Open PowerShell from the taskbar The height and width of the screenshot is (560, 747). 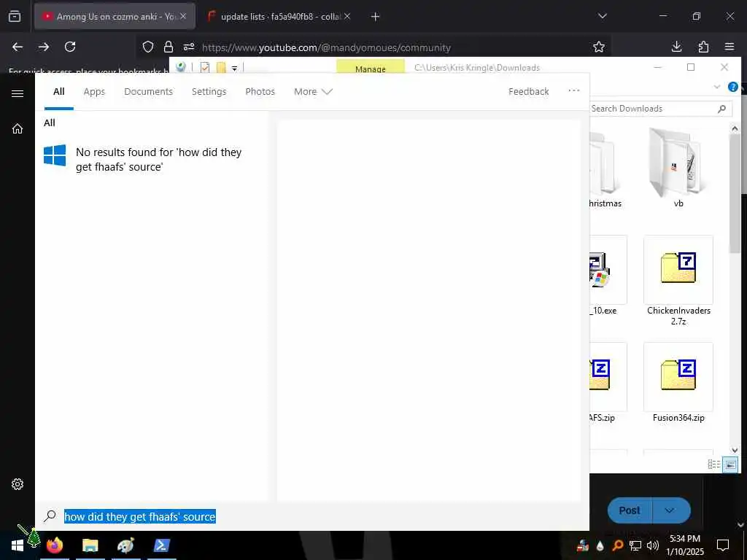pyautogui.click(x=161, y=545)
